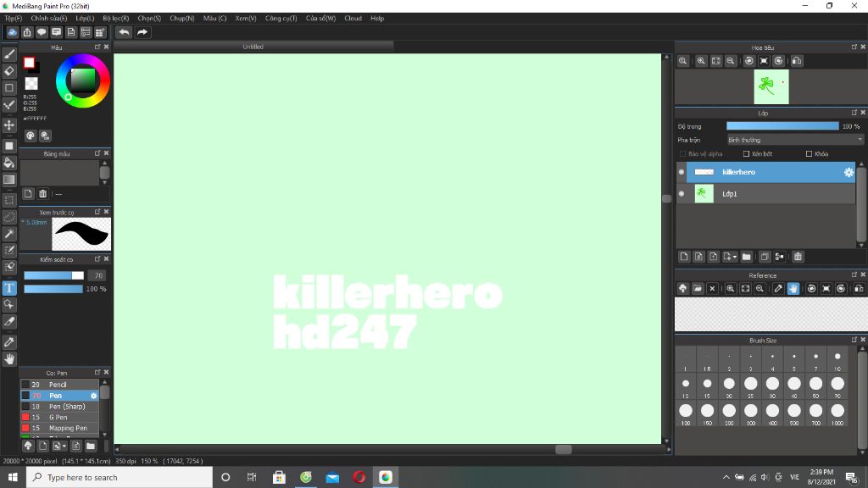Select the G Pen brush
This screenshot has height=488, width=868.
[x=60, y=417]
